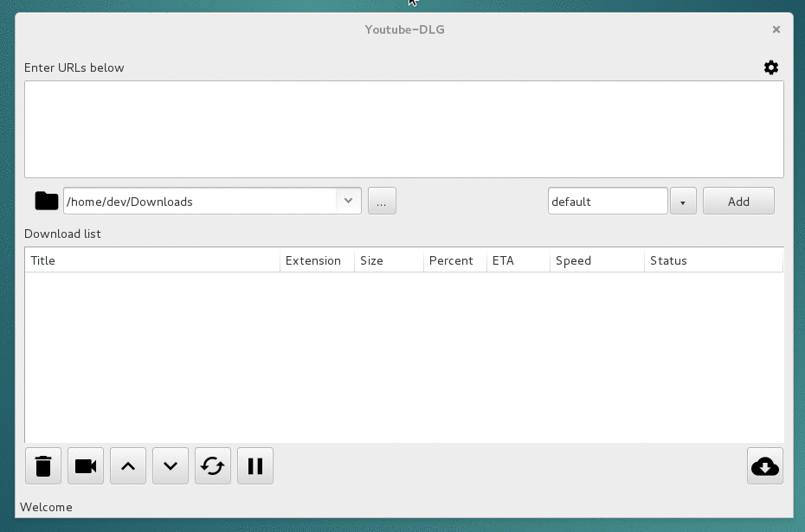
Task: Open settings via the gear icon
Action: (x=771, y=67)
